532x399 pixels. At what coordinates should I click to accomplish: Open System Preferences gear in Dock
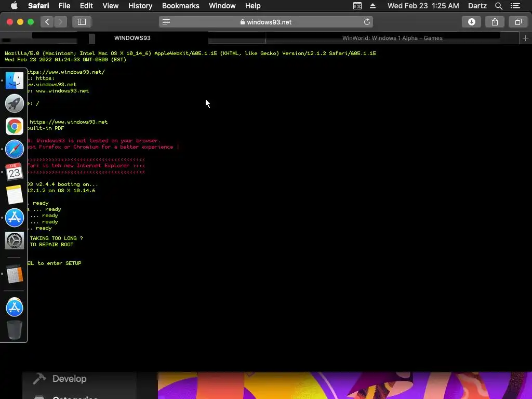[14, 241]
